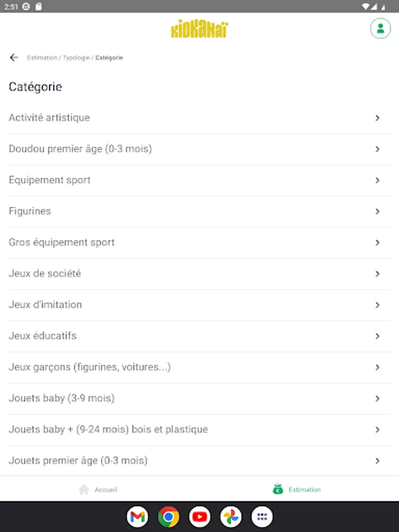Go to Typologie in the breadcrumb
Viewport: 399px width, 532px height.
coord(76,58)
